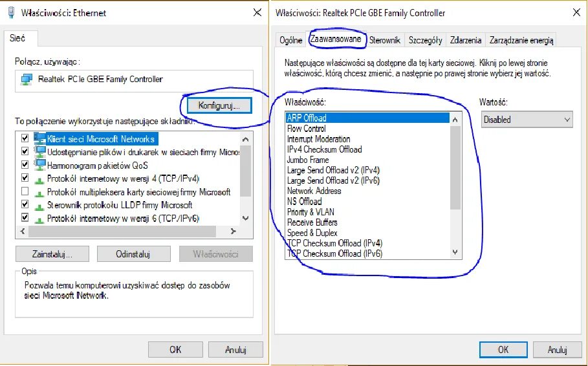588x366 pixels.
Task: Click up arrow of Właściwość list scrollbar
Action: coord(455,120)
